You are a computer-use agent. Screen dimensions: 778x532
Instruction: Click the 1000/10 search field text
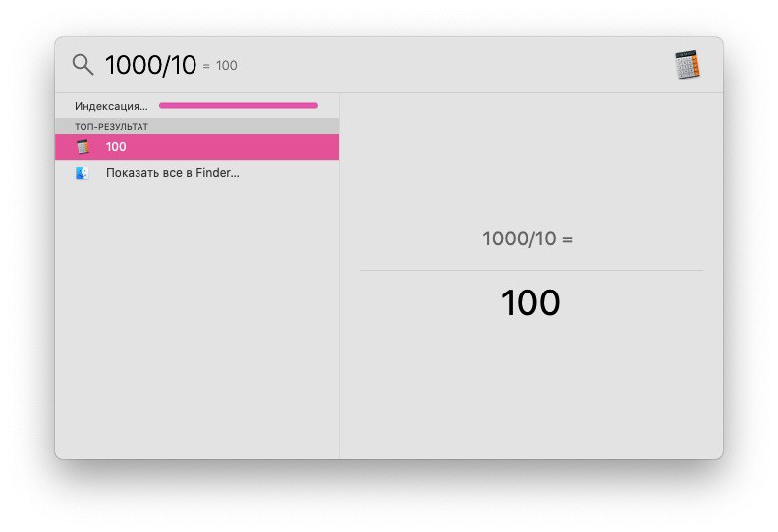[151, 65]
